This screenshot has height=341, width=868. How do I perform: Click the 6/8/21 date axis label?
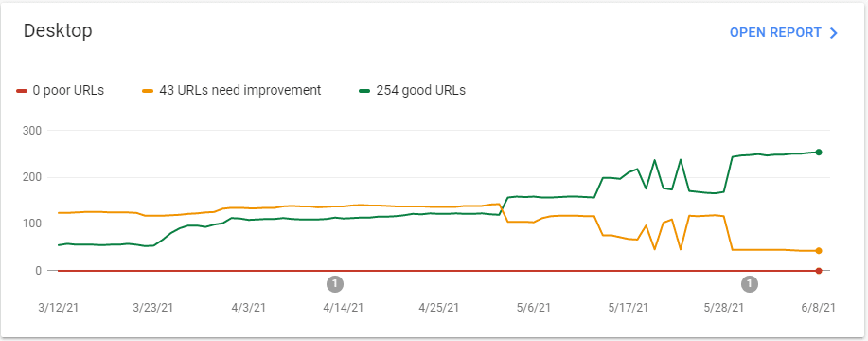[x=818, y=307]
